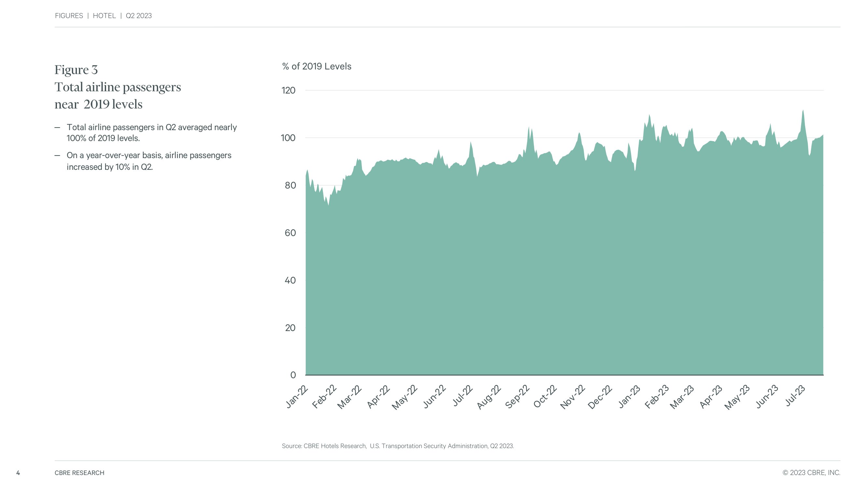
Task: Click the page number 4
Action: [18, 473]
